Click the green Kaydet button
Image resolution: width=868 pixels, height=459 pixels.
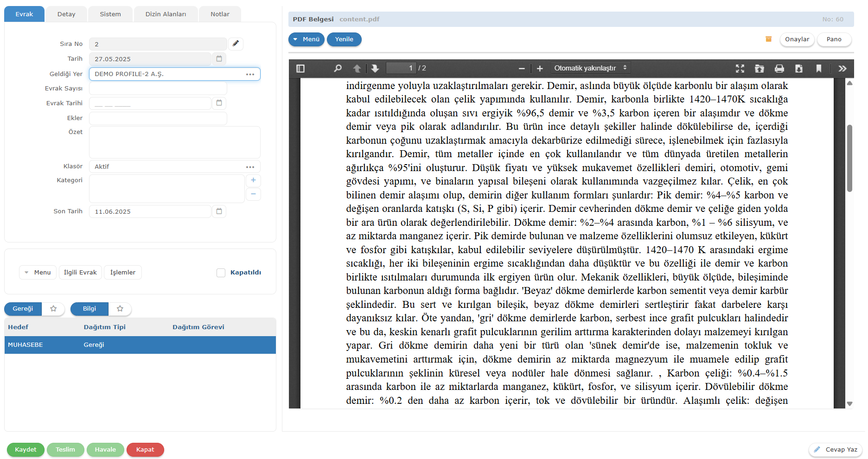[26, 450]
